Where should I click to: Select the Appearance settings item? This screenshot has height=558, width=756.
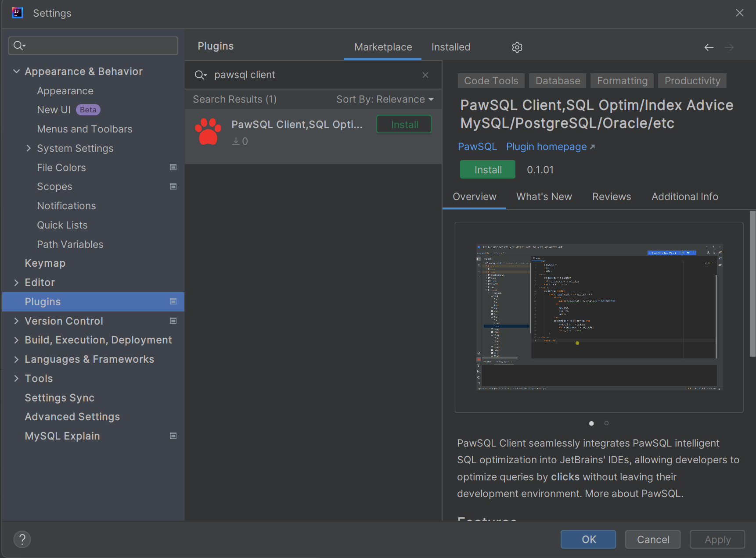coord(65,91)
